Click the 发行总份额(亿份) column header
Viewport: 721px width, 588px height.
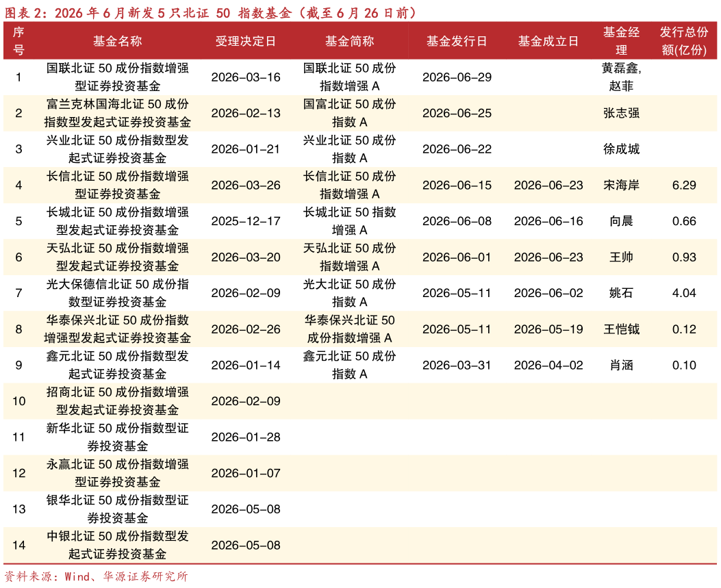click(684, 41)
